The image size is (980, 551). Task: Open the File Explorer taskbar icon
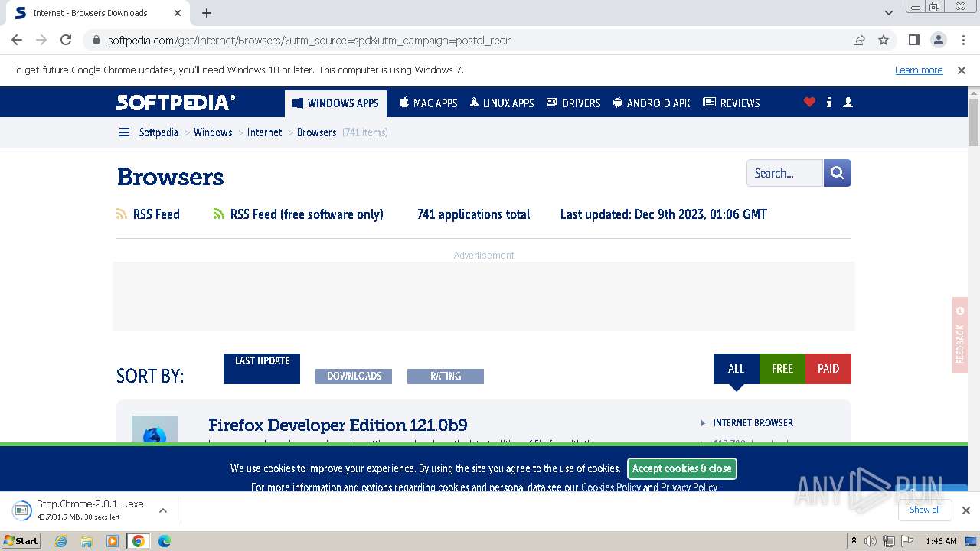tap(87, 541)
